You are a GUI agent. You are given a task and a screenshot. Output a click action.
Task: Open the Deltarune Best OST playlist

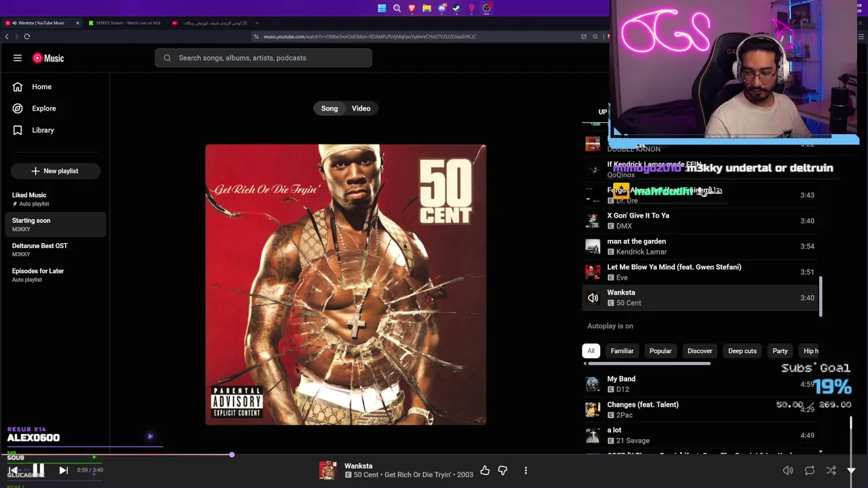[x=55, y=249]
